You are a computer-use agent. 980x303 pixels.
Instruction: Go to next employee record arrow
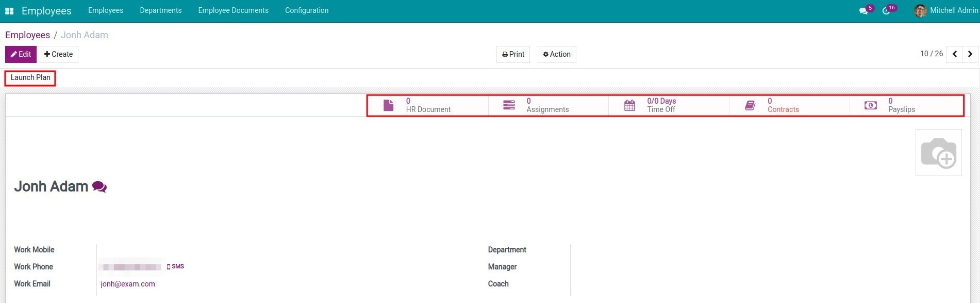point(970,54)
